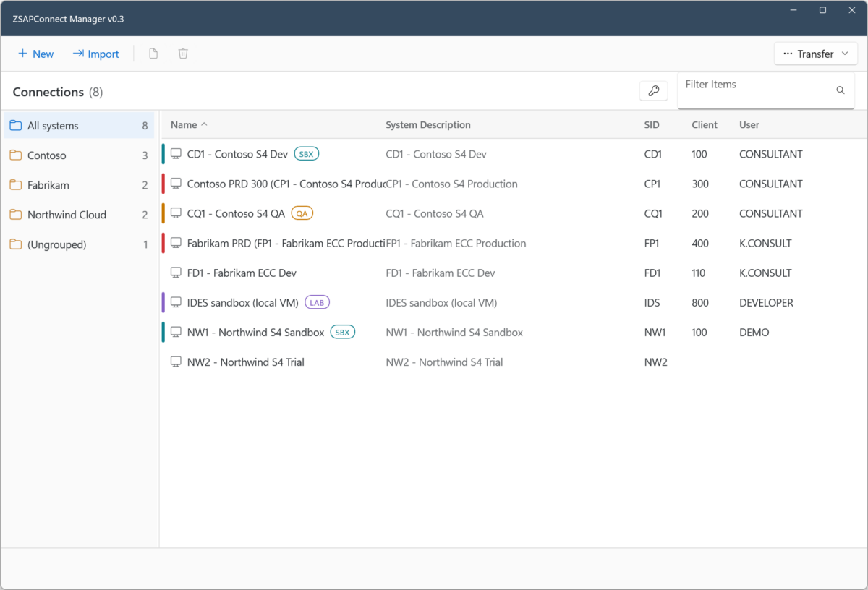Click the client value '800'

700,303
